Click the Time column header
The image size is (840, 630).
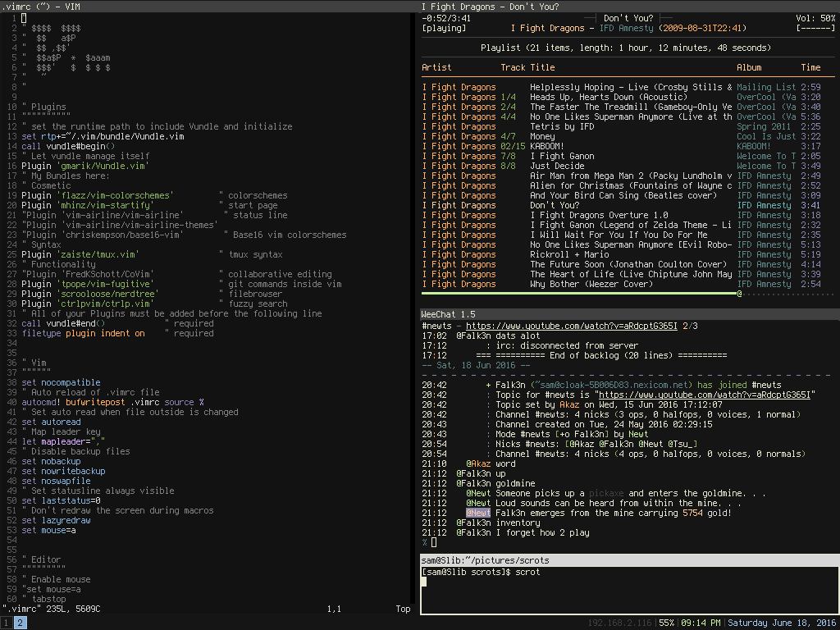[810, 67]
